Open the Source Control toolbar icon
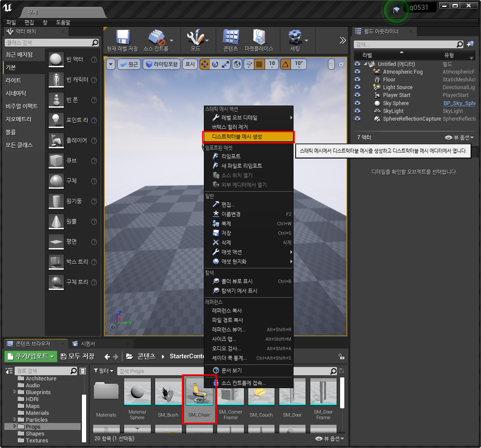 coord(156,40)
